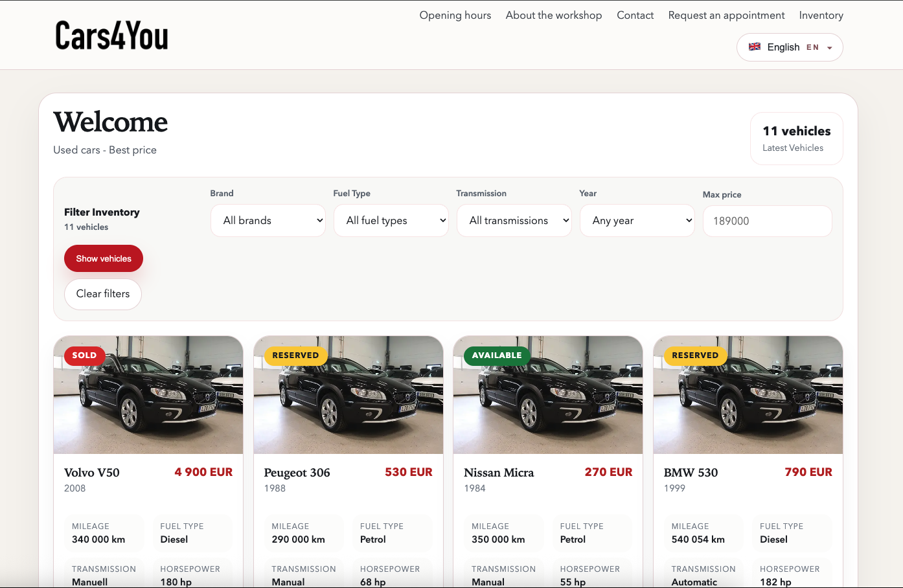
Task: Open the Peugeot 306 listing title
Action: coord(297,473)
